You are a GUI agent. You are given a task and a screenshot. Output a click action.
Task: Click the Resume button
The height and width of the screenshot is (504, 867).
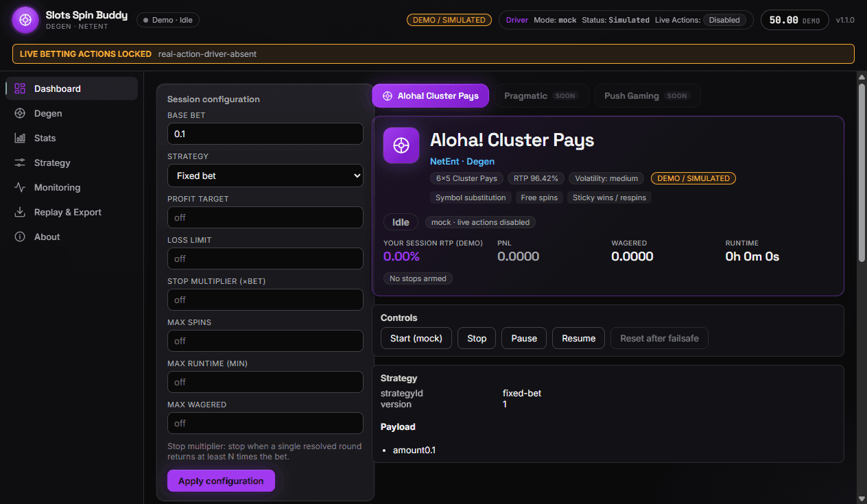pyautogui.click(x=579, y=338)
